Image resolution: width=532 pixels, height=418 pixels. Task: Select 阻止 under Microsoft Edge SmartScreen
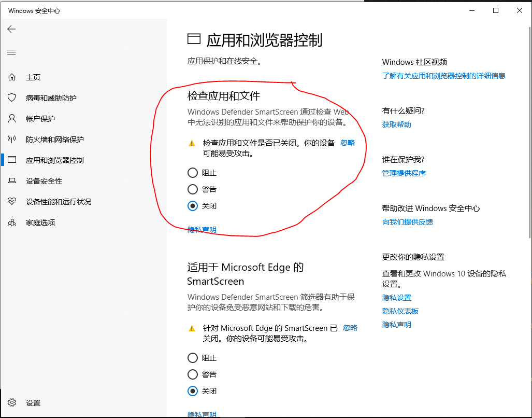pos(193,358)
